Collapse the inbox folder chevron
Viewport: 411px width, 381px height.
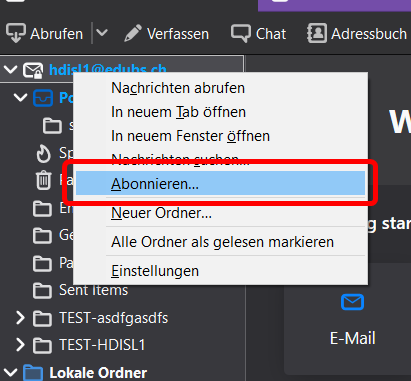20,97
